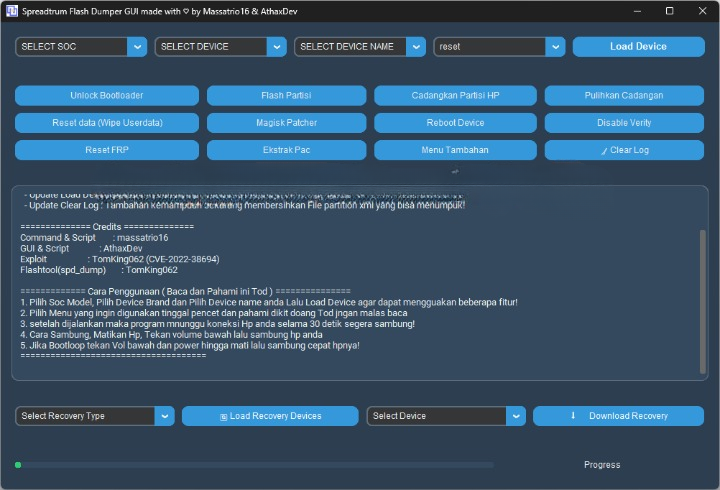Viewport: 720px width, 490px height.
Task: Expand the SELECT DEVICE brand dropdown
Action: (x=277, y=47)
